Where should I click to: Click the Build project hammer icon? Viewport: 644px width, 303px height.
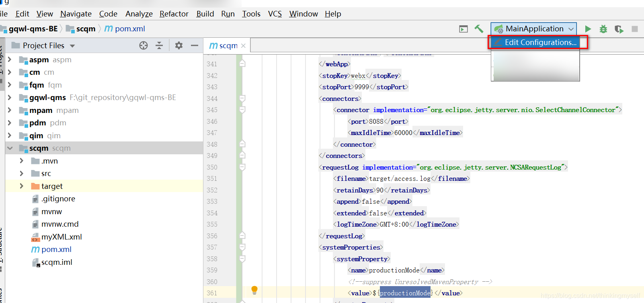pos(479,29)
